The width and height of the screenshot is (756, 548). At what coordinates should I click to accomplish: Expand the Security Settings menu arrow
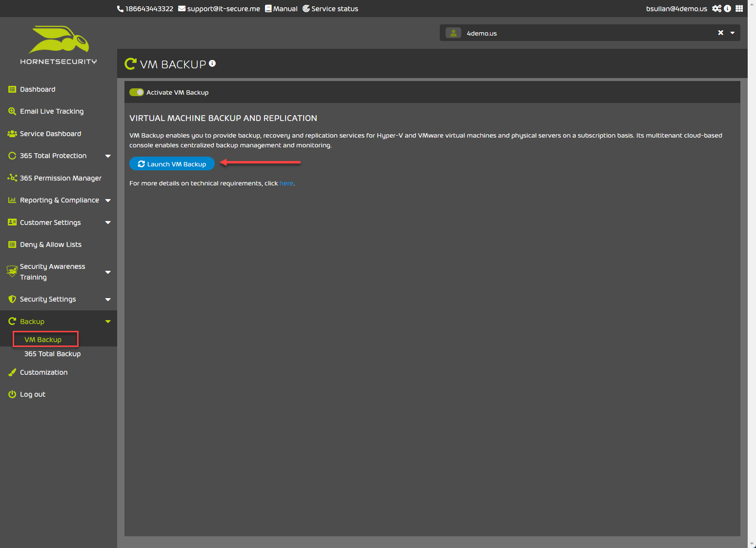[x=108, y=300]
